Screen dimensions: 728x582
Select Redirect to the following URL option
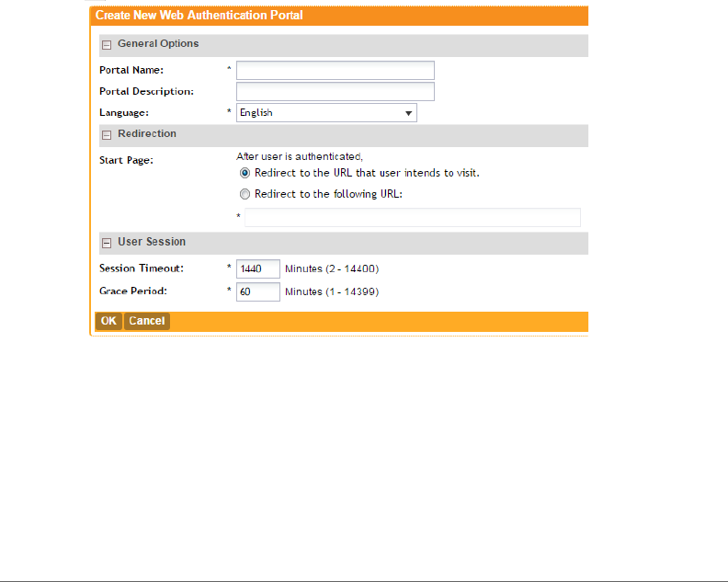pos(245,194)
